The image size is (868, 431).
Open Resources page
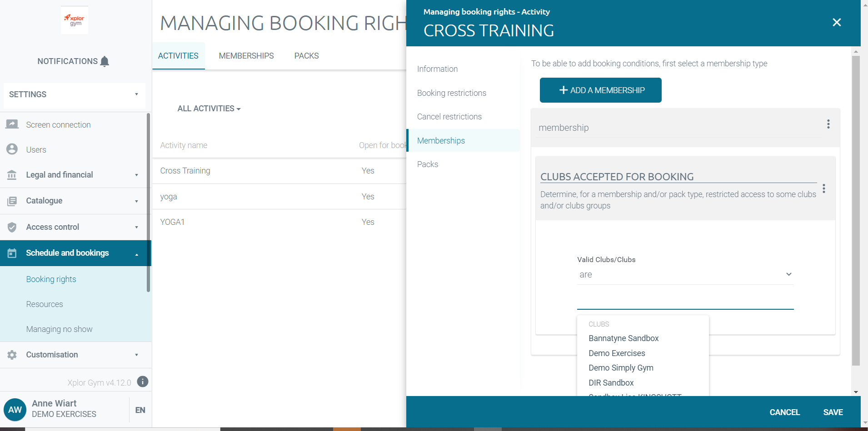[x=45, y=304]
